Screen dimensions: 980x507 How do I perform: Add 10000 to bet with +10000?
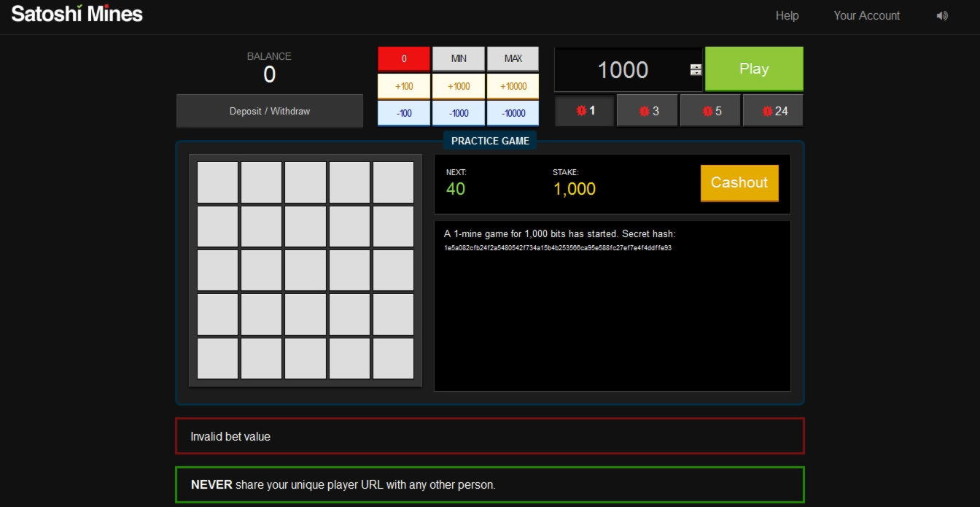pyautogui.click(x=513, y=86)
